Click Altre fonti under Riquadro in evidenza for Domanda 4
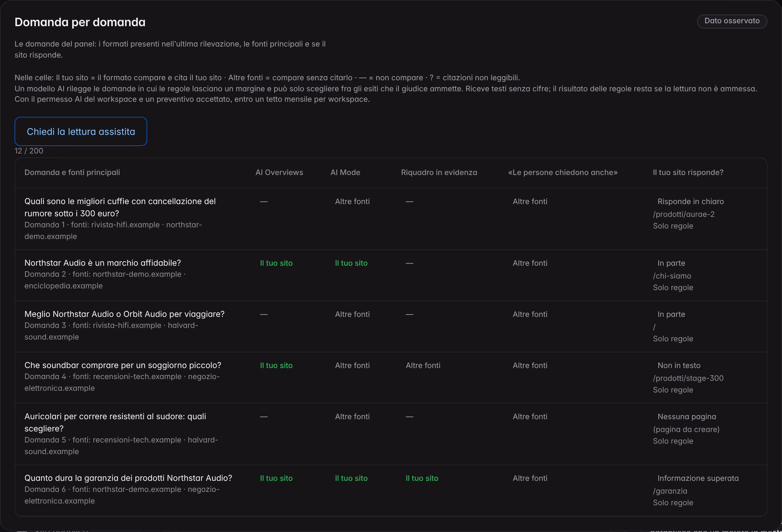The width and height of the screenshot is (782, 532). click(423, 365)
